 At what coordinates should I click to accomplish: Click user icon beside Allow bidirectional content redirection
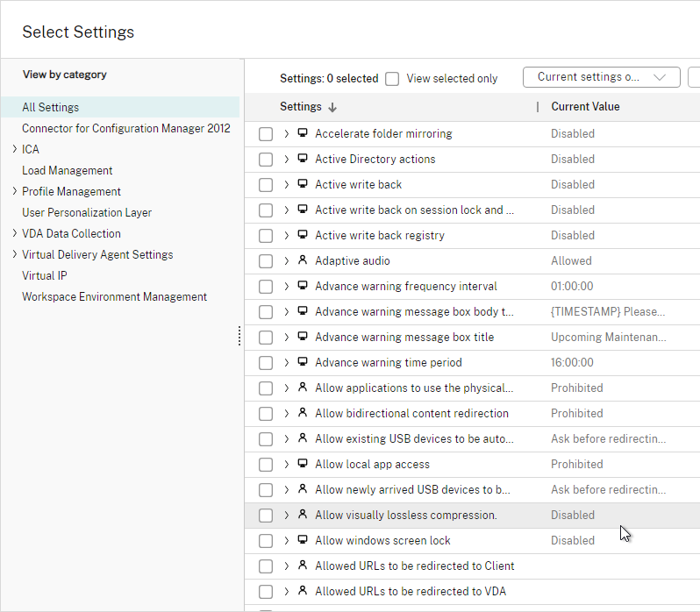303,413
